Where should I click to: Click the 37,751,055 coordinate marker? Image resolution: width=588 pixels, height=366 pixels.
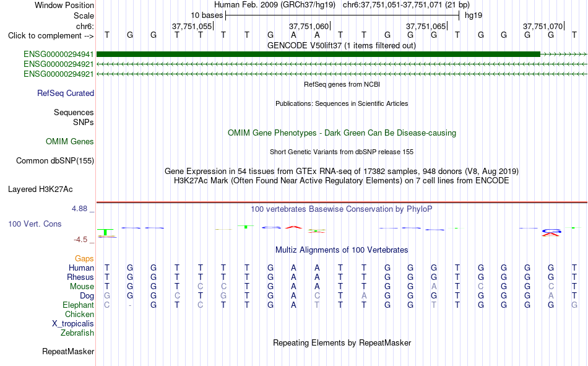click(192, 26)
